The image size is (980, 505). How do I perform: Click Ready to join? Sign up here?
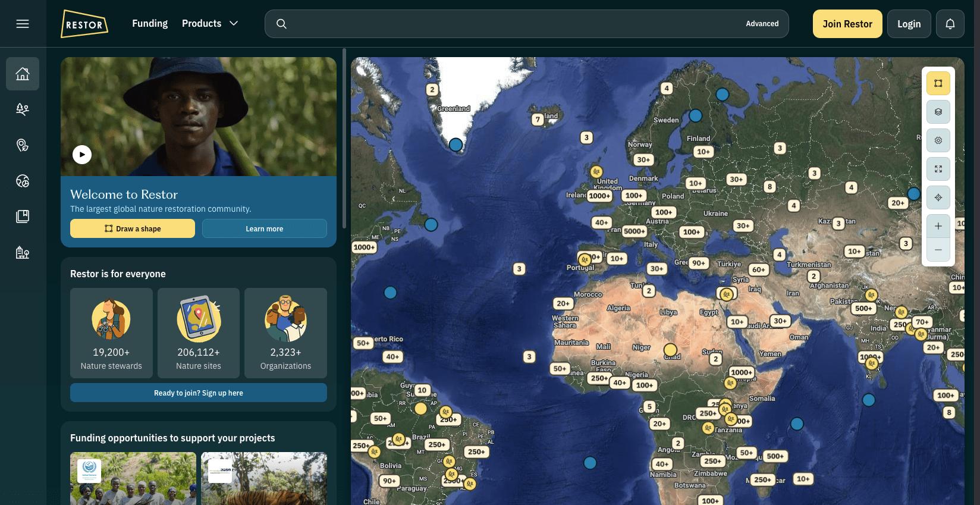tap(199, 393)
